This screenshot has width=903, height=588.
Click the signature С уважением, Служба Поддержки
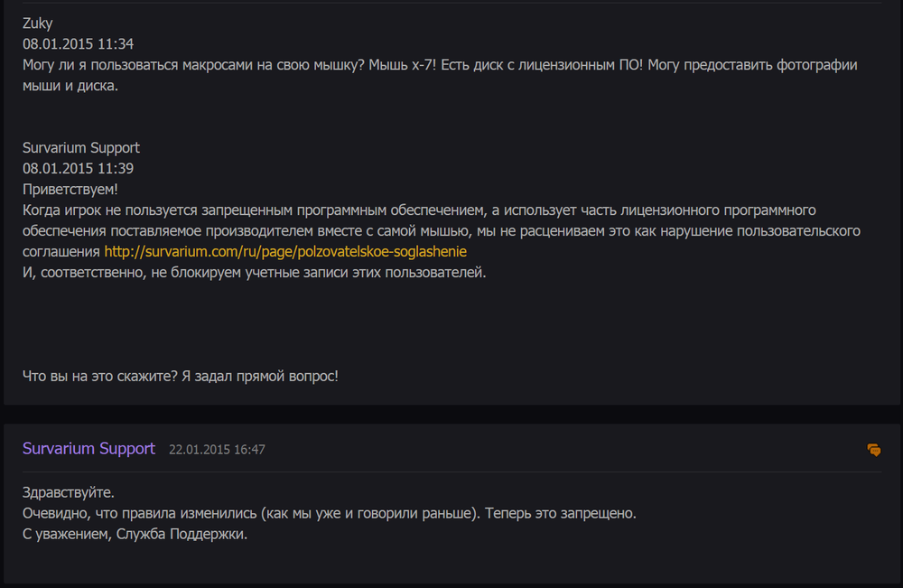point(135,534)
